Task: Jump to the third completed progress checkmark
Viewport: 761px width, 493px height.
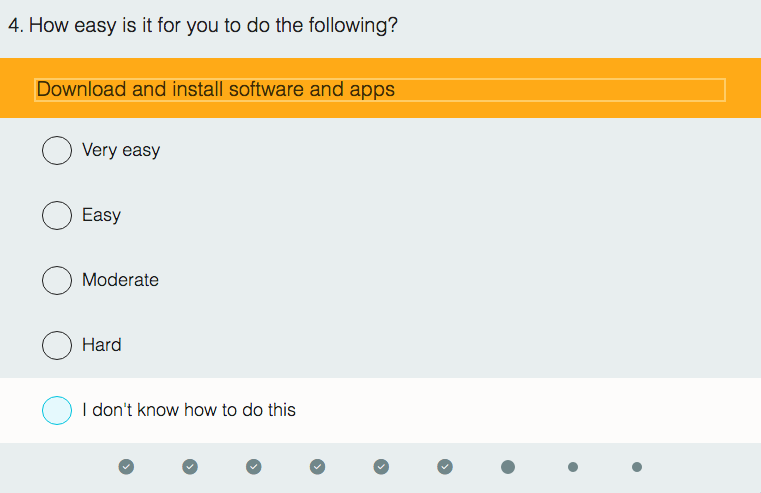Action: coord(254,466)
